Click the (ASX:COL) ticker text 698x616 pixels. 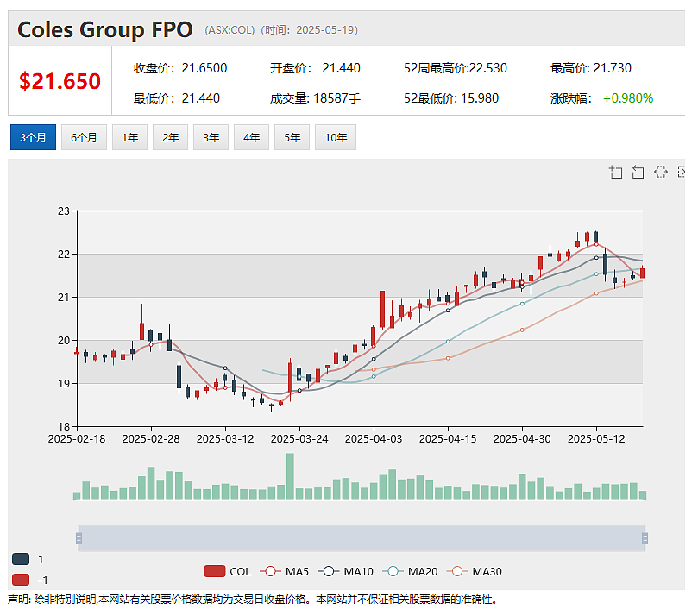230,30
